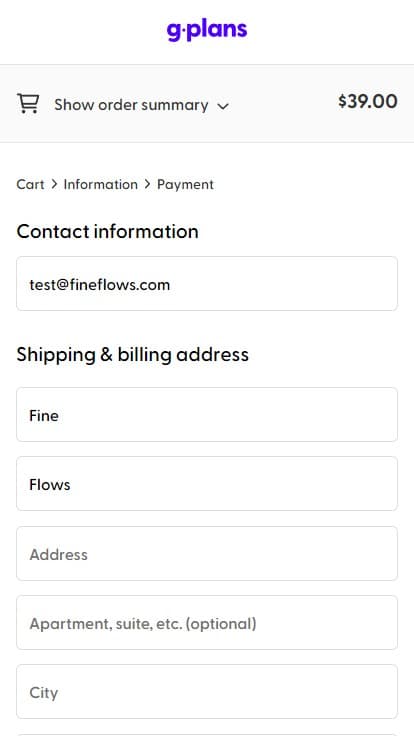Open the Show order summary text
414x736 pixels.
click(x=131, y=105)
